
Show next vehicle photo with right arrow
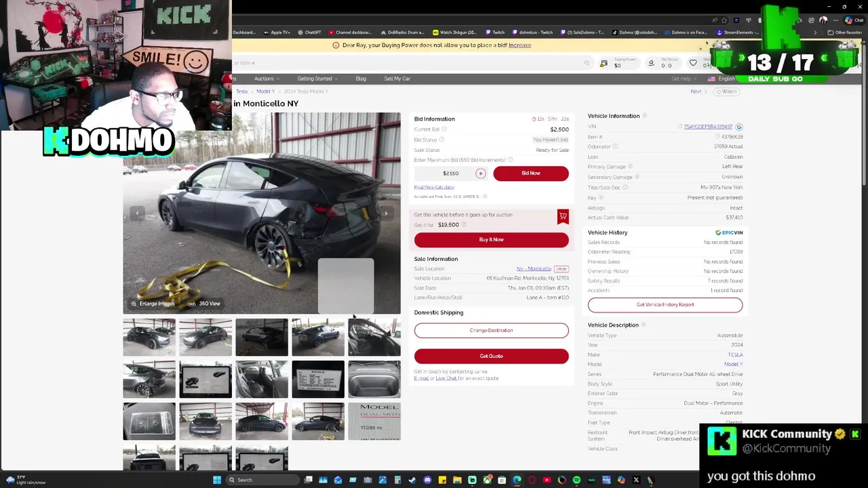click(386, 213)
